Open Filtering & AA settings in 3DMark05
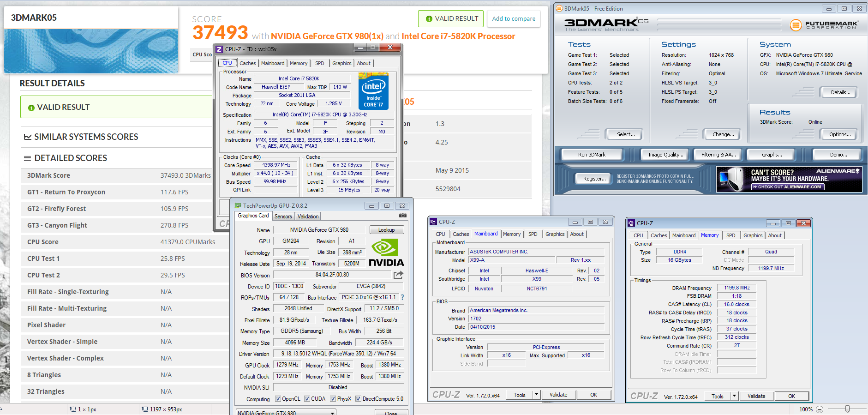This screenshot has height=415, width=868. [718, 155]
